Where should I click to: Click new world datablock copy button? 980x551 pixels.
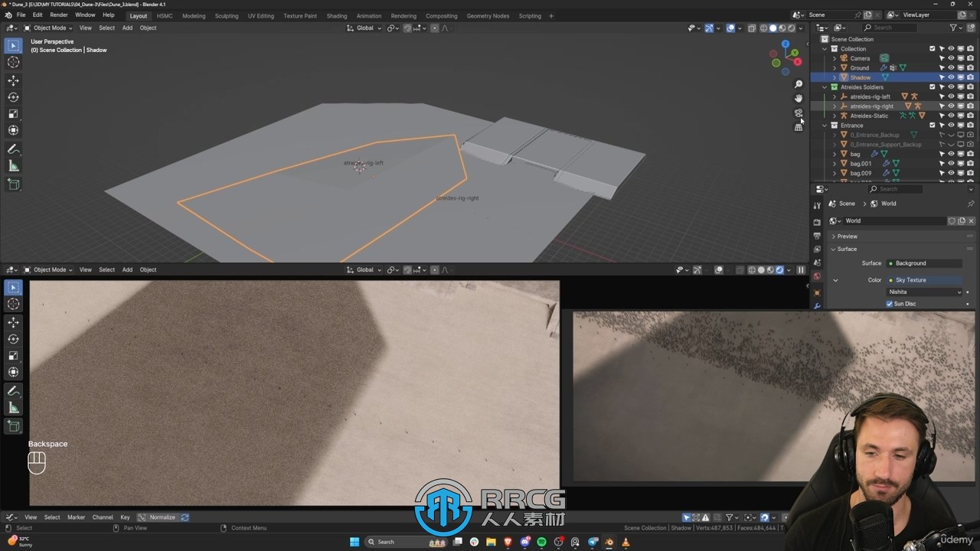(962, 221)
